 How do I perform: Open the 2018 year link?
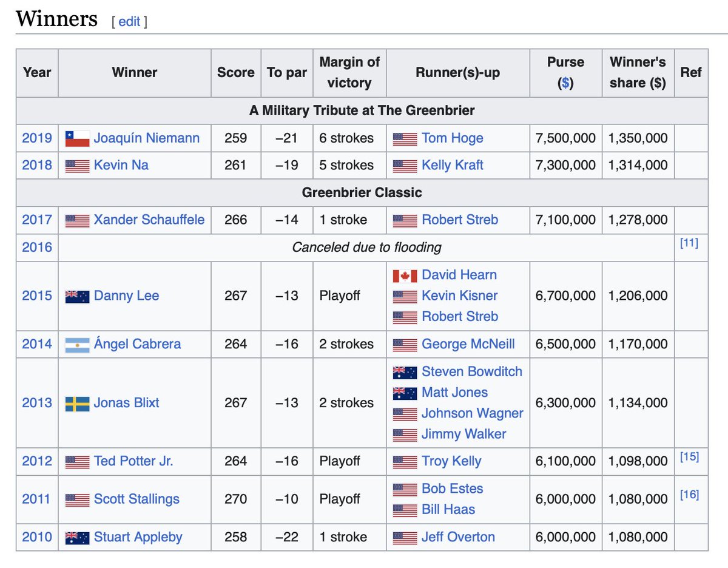[x=37, y=165]
